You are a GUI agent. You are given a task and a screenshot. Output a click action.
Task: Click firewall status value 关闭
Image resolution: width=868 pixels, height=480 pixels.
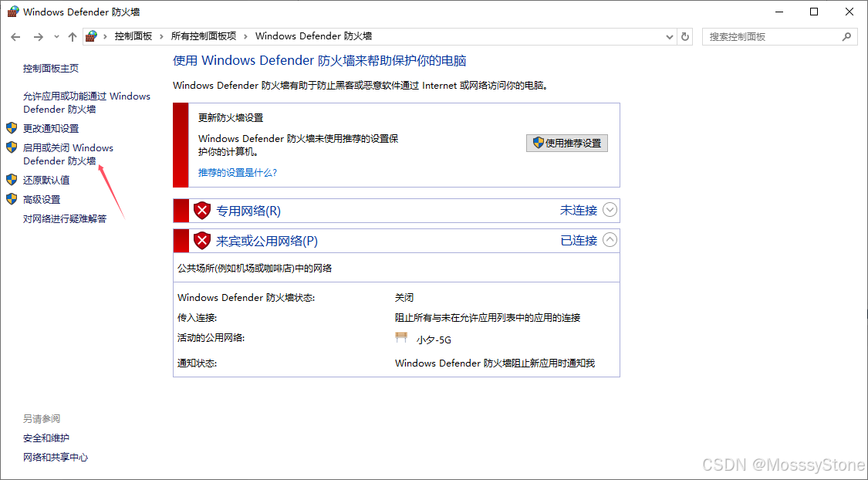click(x=404, y=298)
